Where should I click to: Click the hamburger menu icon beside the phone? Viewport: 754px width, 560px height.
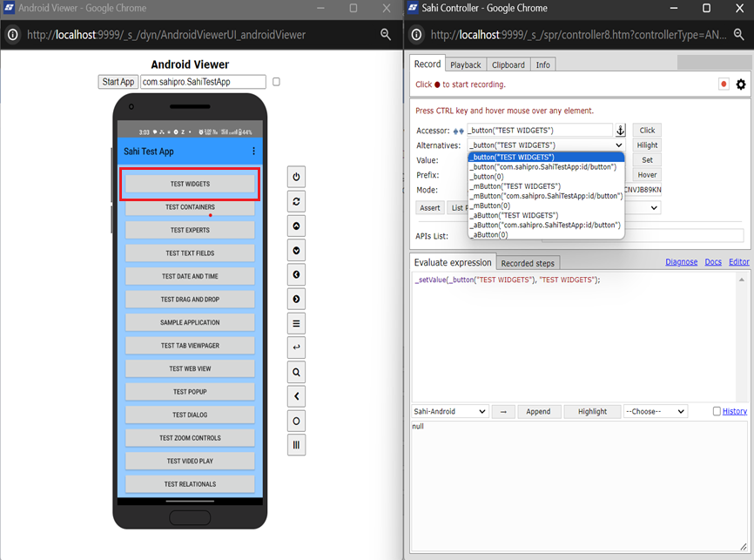click(x=297, y=323)
